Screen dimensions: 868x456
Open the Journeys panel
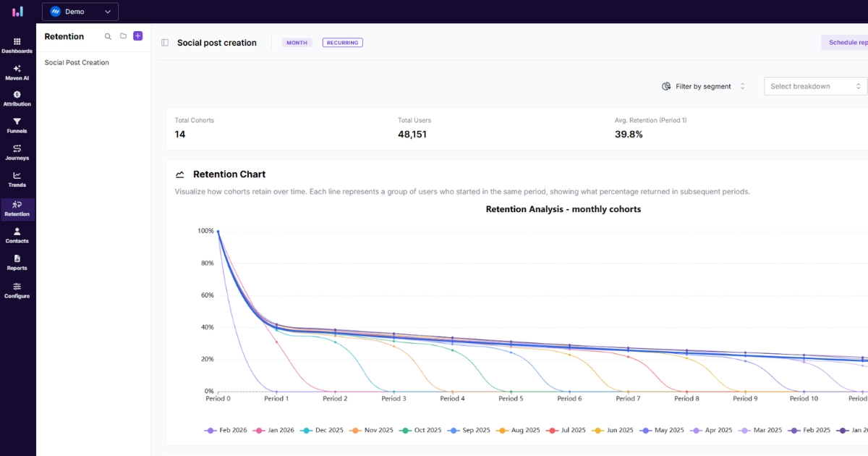pyautogui.click(x=16, y=152)
